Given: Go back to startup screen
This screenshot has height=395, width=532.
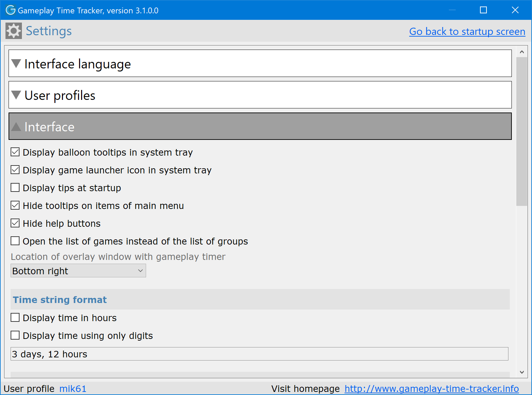Looking at the screenshot, I should 467,31.
